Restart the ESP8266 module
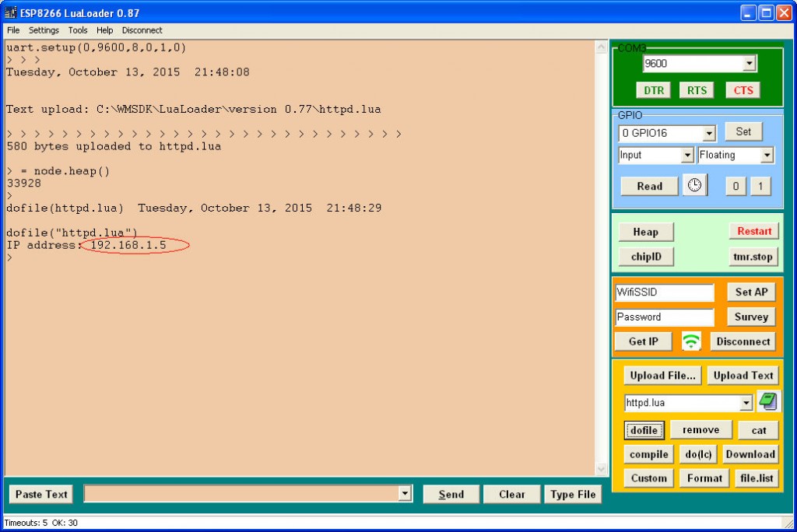This screenshot has height=532, width=797. pos(753,230)
